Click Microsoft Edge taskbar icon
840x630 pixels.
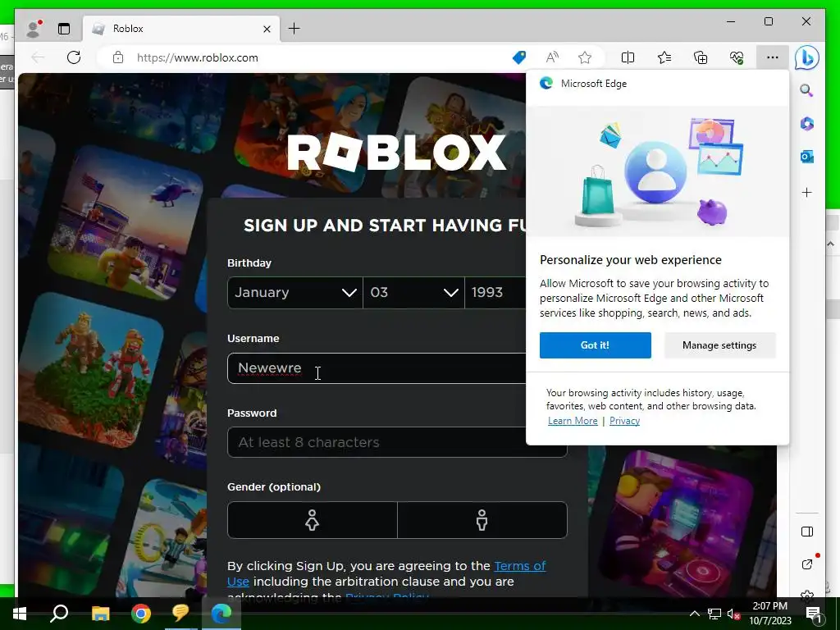pyautogui.click(x=221, y=614)
